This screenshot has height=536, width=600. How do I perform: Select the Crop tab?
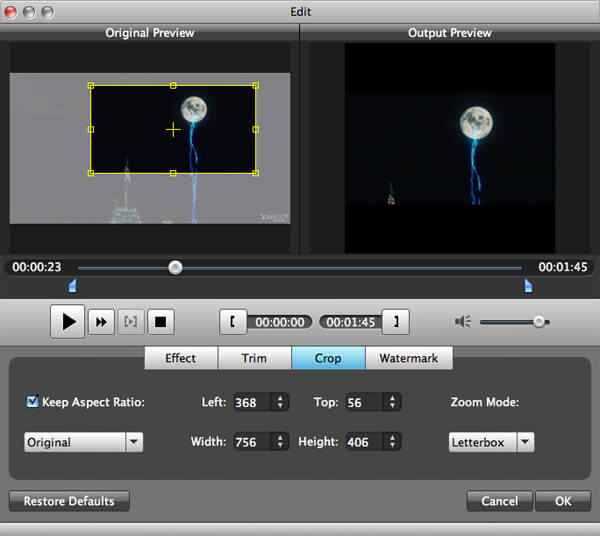[328, 358]
